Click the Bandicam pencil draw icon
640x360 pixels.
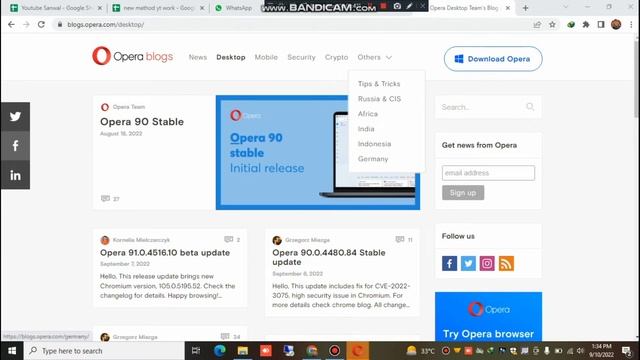(x=410, y=6)
